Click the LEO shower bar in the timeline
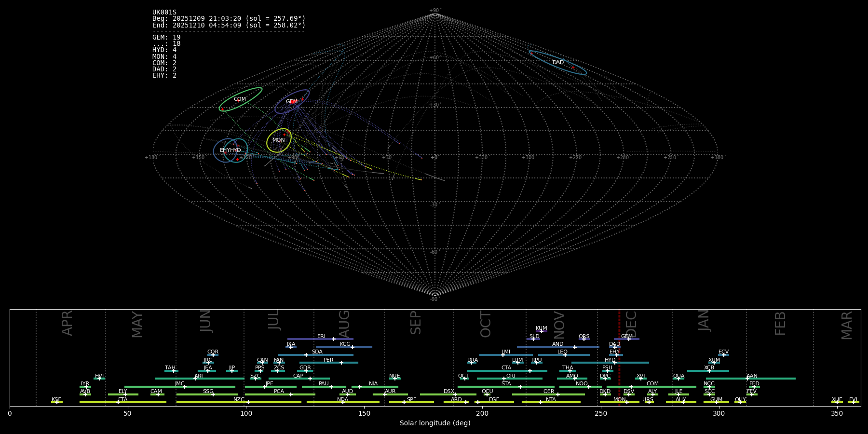The width and height of the screenshot is (868, 434). click(x=564, y=355)
